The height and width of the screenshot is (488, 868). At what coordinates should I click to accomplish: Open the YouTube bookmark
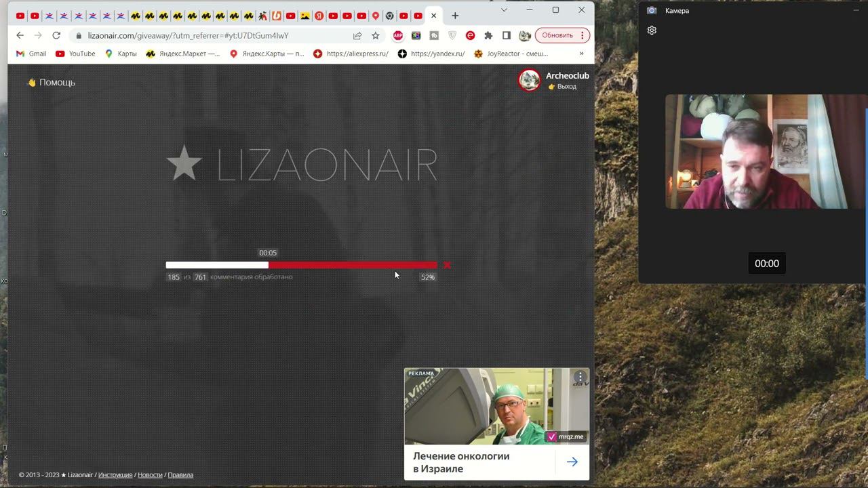point(75,54)
